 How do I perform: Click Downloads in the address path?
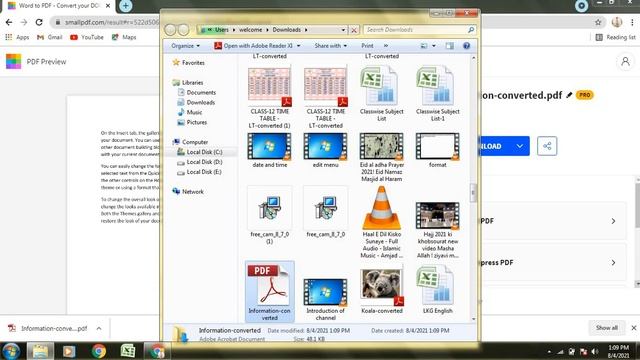pos(287,30)
